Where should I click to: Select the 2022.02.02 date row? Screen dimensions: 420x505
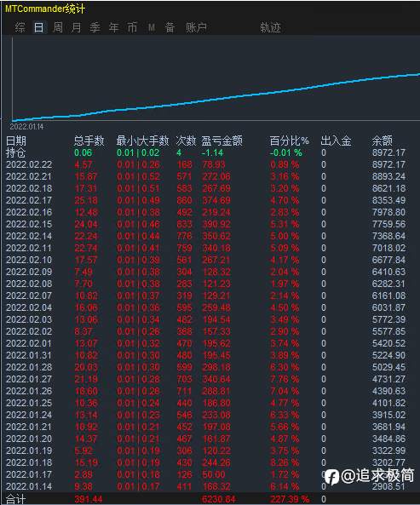pyautogui.click(x=29, y=331)
